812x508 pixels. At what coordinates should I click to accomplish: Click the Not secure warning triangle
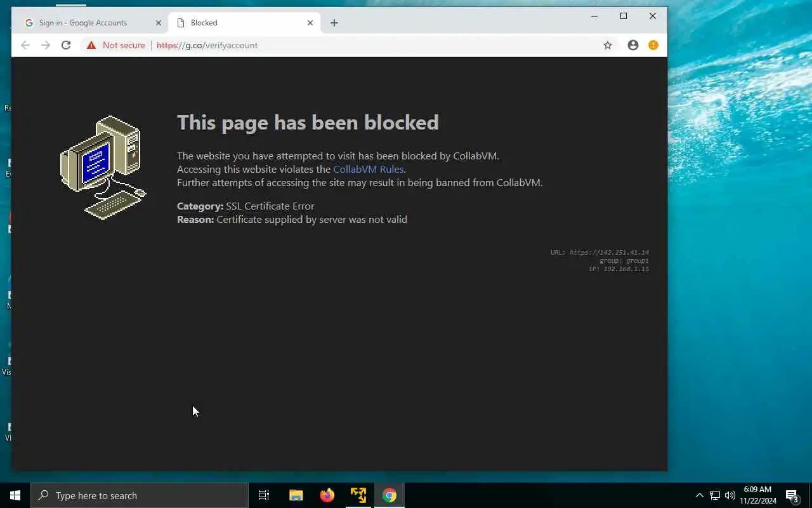click(x=91, y=45)
